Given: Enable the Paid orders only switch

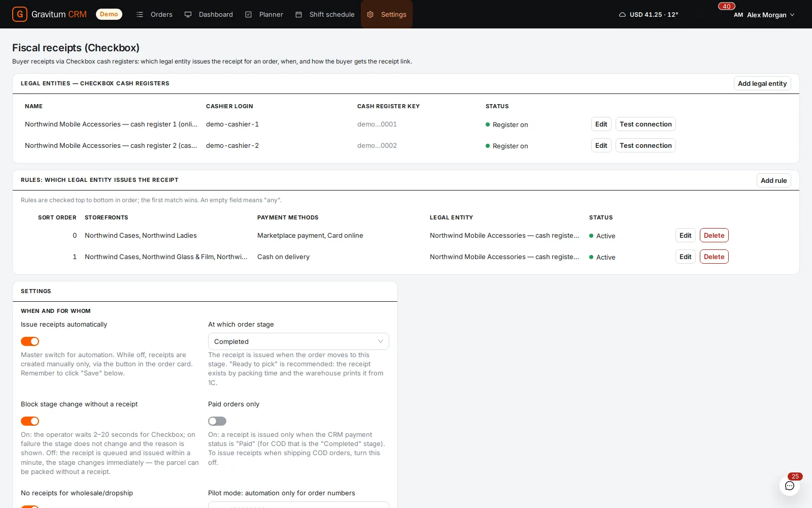Looking at the screenshot, I should pyautogui.click(x=217, y=421).
